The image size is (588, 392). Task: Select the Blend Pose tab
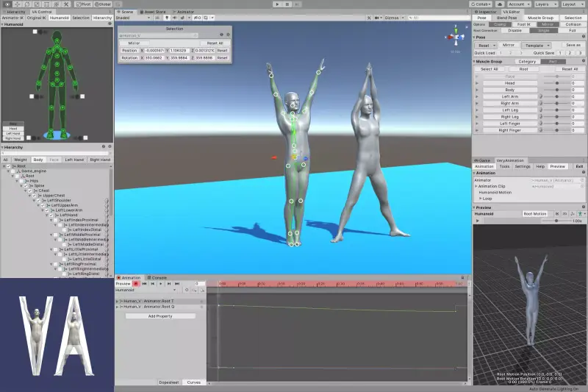point(506,18)
